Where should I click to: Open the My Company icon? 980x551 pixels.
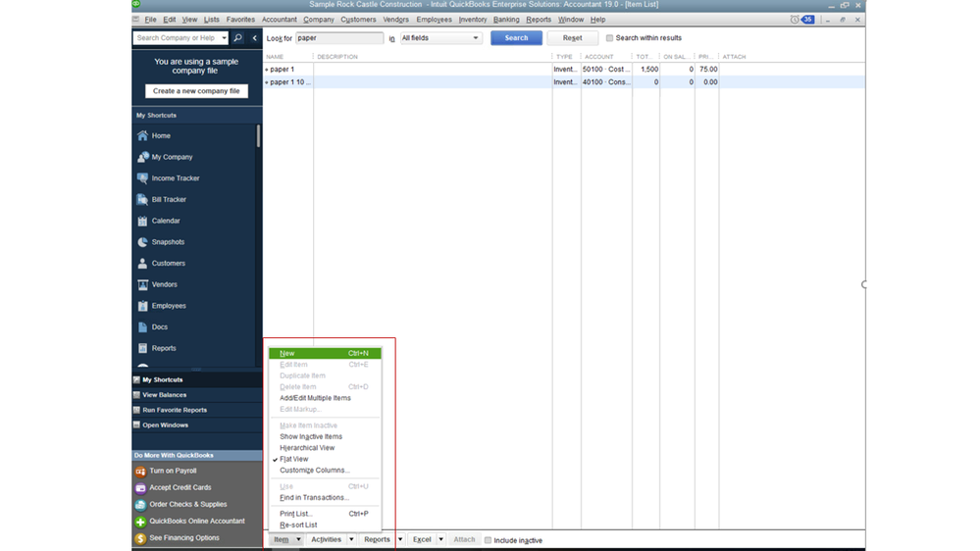(x=142, y=157)
